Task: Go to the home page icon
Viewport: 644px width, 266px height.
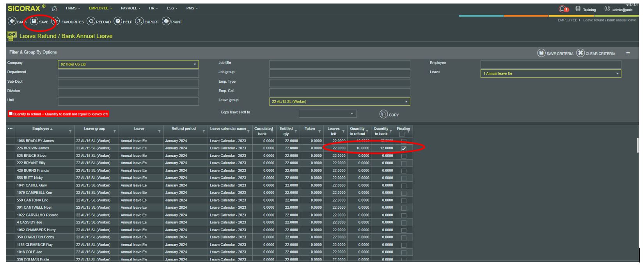Action: 55,8
